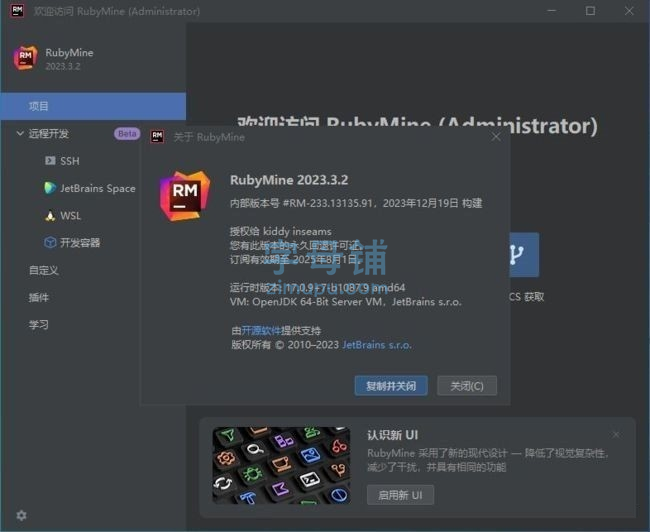Click the RubyMine logo in the sidebar header
Screen dimensions: 650x532
25,58
